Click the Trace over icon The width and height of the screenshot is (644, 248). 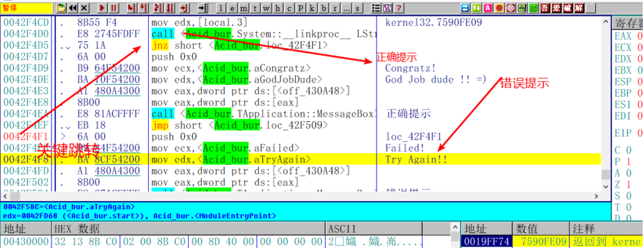click(170, 8)
